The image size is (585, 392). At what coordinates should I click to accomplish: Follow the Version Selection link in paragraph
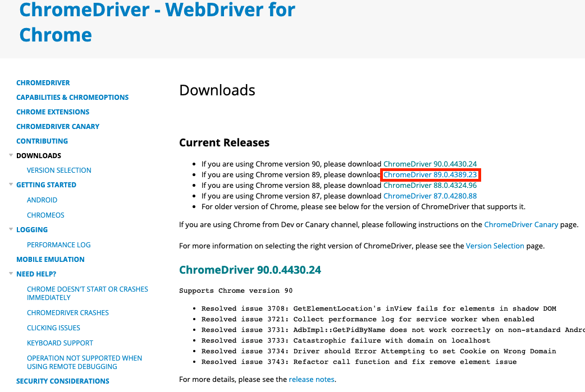(495, 246)
